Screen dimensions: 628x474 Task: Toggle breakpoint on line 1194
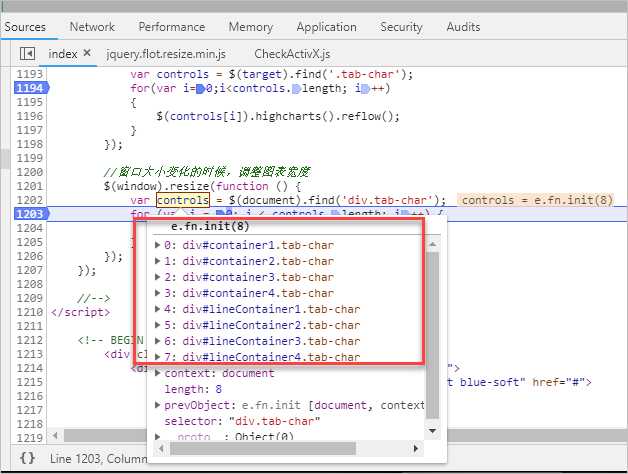point(31,88)
